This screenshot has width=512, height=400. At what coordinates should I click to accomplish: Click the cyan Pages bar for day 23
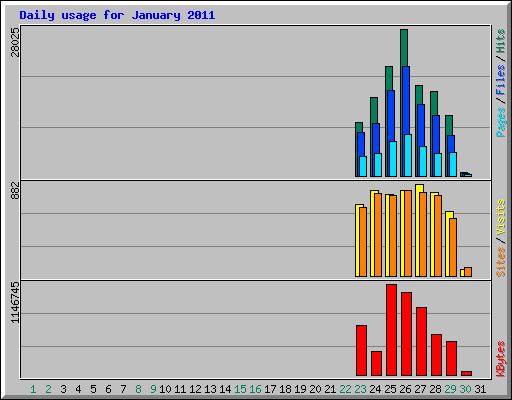click(x=363, y=166)
